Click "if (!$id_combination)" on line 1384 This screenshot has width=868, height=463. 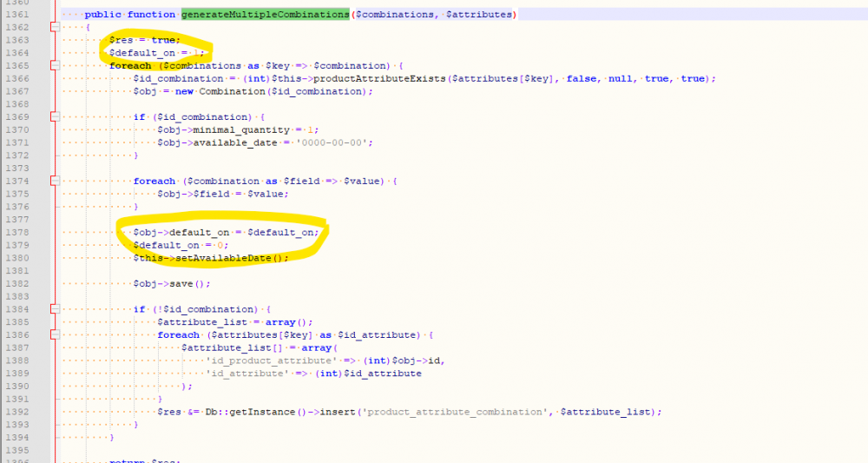pyautogui.click(x=196, y=309)
